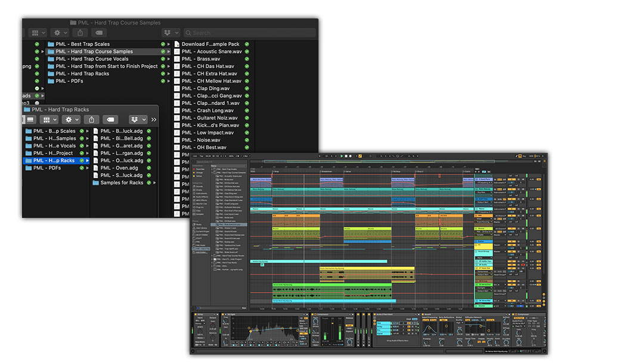The height and width of the screenshot is (363, 644).
Task: Click the tag icon in Hard Trap Racks window
Action: (x=110, y=119)
